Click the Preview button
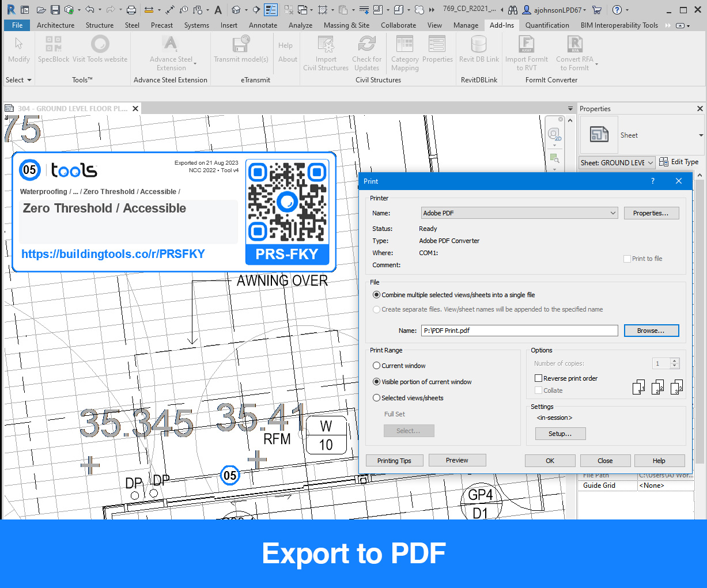Image resolution: width=707 pixels, height=588 pixels. pos(457,460)
